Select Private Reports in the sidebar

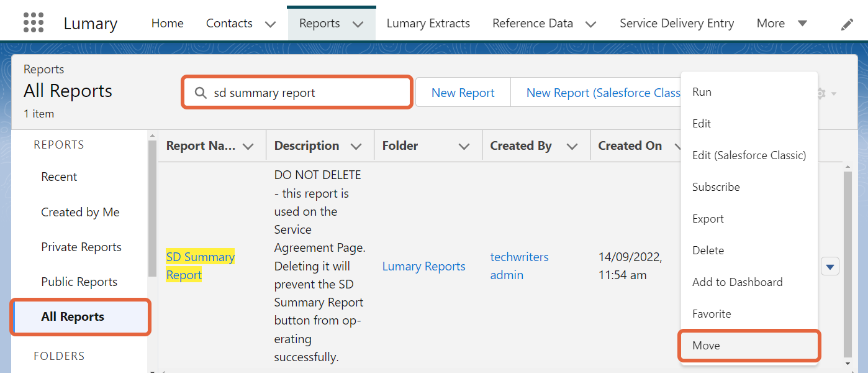(81, 247)
